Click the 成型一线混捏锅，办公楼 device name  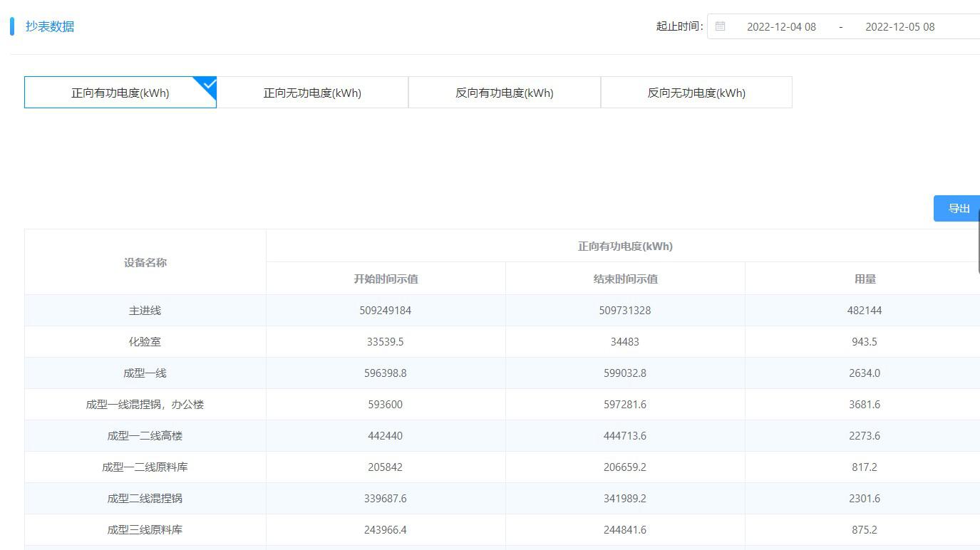[x=145, y=405]
